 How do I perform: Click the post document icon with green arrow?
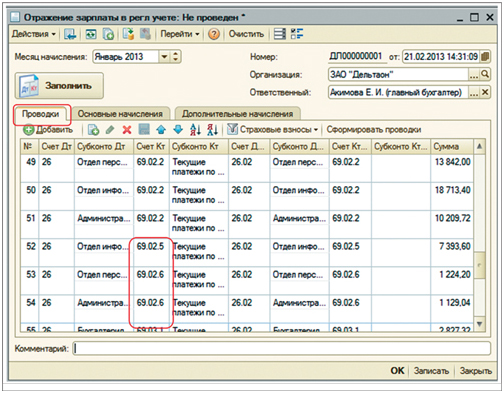(x=128, y=34)
